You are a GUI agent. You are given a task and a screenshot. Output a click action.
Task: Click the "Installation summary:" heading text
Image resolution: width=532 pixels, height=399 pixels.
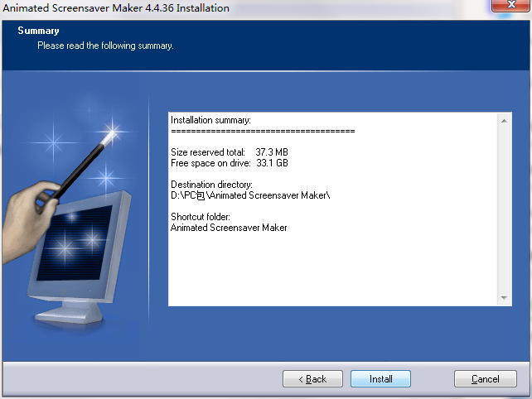pyautogui.click(x=210, y=120)
